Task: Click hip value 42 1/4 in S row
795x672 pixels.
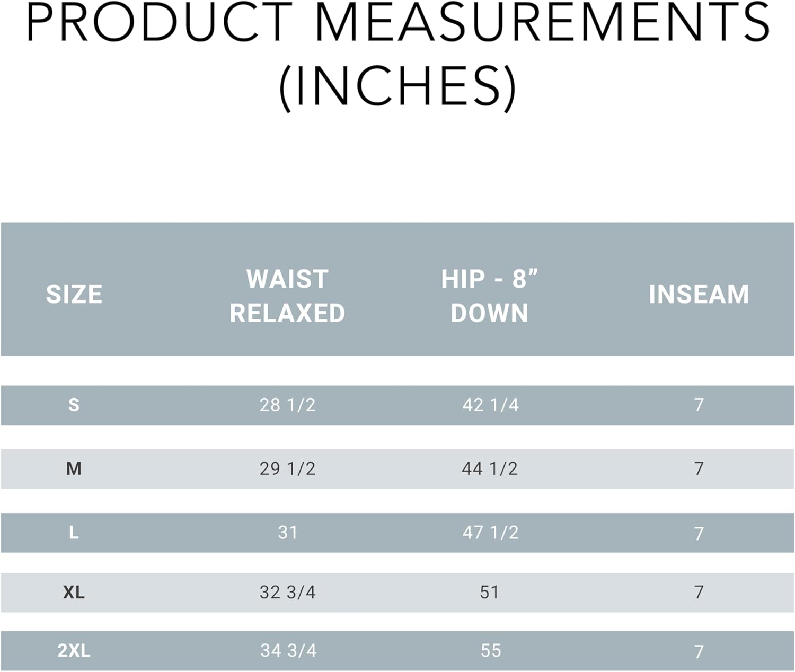Action: (490, 405)
